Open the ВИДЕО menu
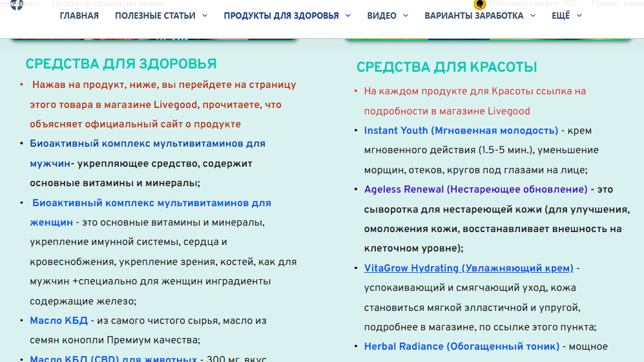Screen dimensions: 644x362 pos(382,16)
